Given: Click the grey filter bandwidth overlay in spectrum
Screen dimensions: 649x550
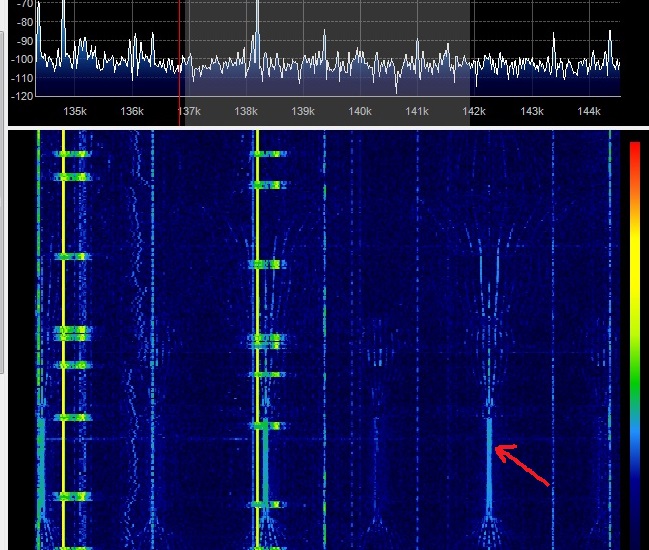Looking at the screenshot, I should tap(327, 62).
